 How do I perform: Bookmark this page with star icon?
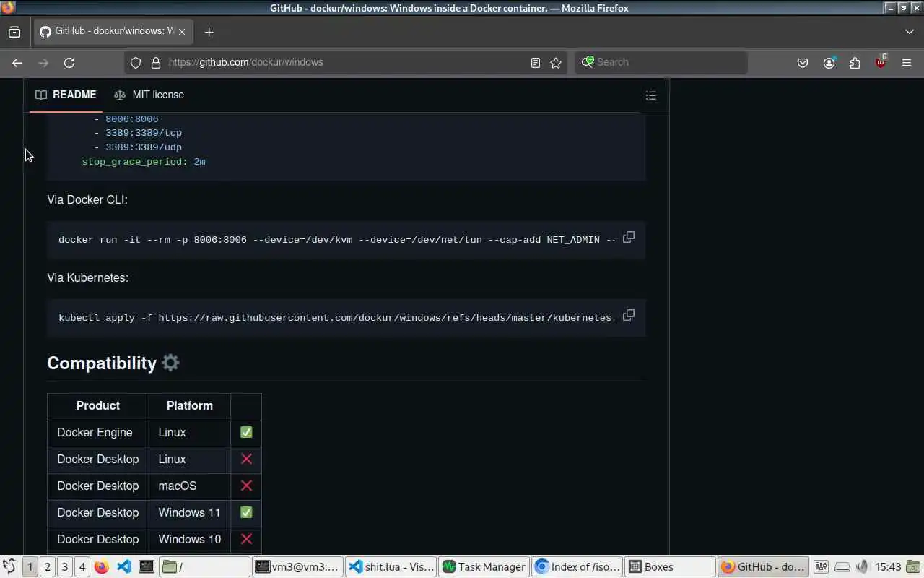556,63
